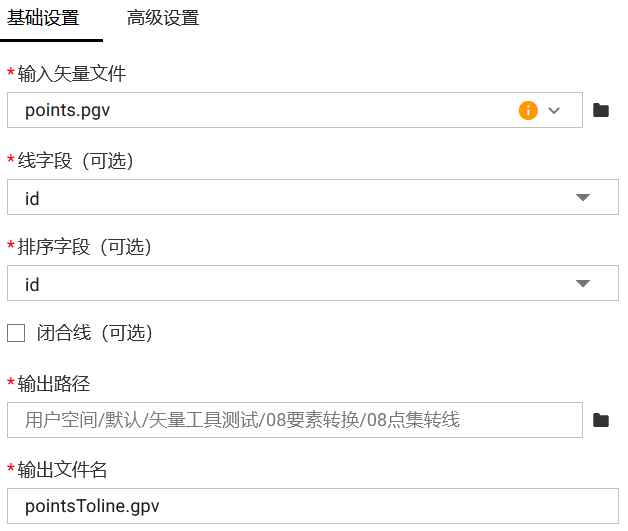Switch to the 基础设置 tab
This screenshot has width=628, height=531.
click(x=43, y=18)
